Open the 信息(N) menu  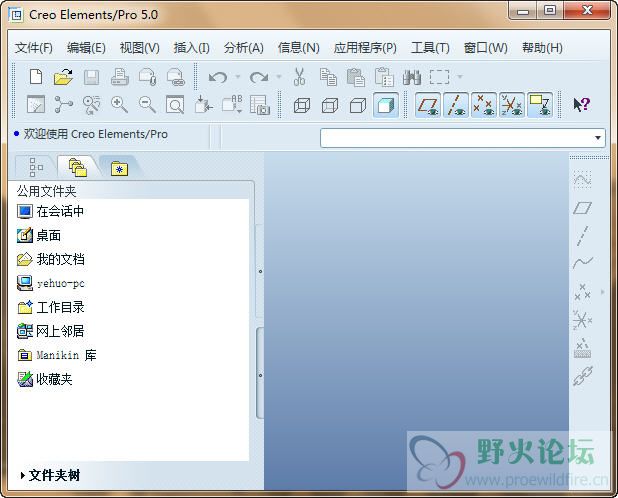point(298,48)
